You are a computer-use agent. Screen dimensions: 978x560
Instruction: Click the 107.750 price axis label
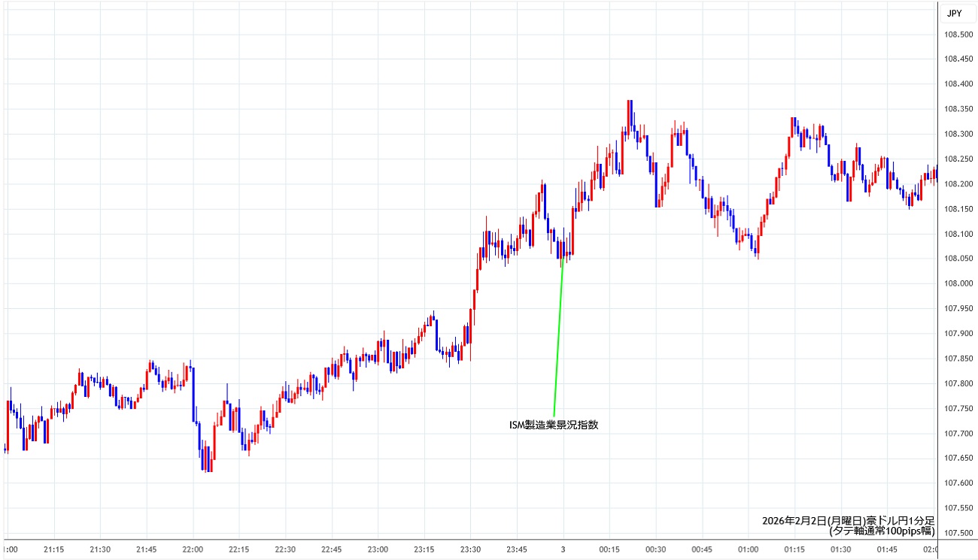(958, 408)
